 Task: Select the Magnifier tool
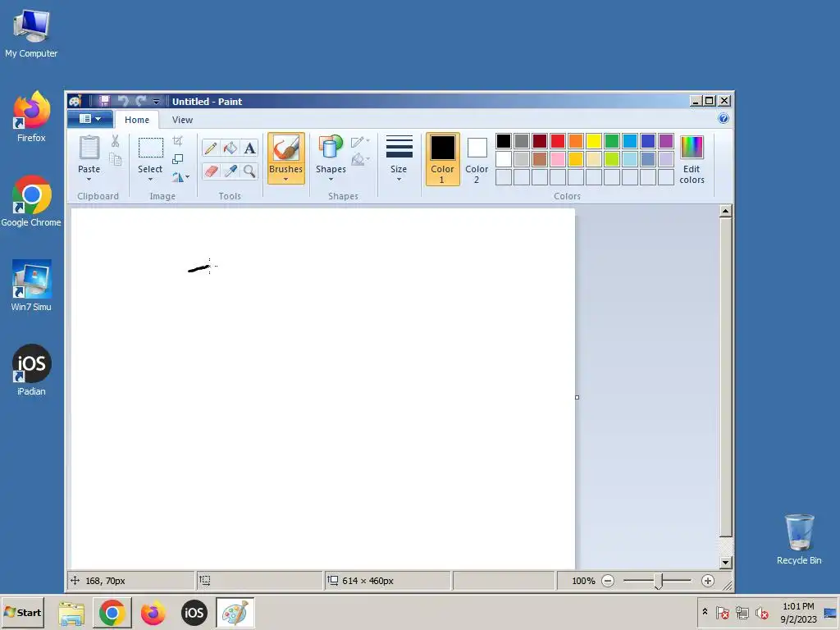click(249, 171)
